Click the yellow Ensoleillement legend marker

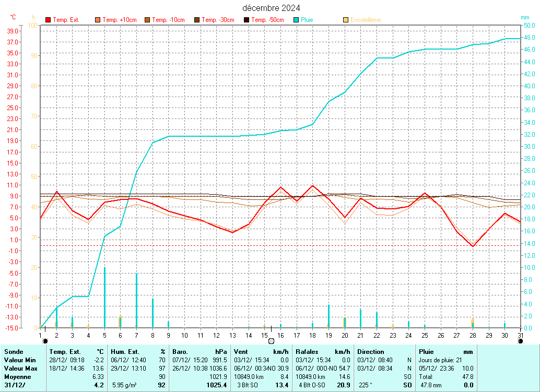click(x=346, y=20)
